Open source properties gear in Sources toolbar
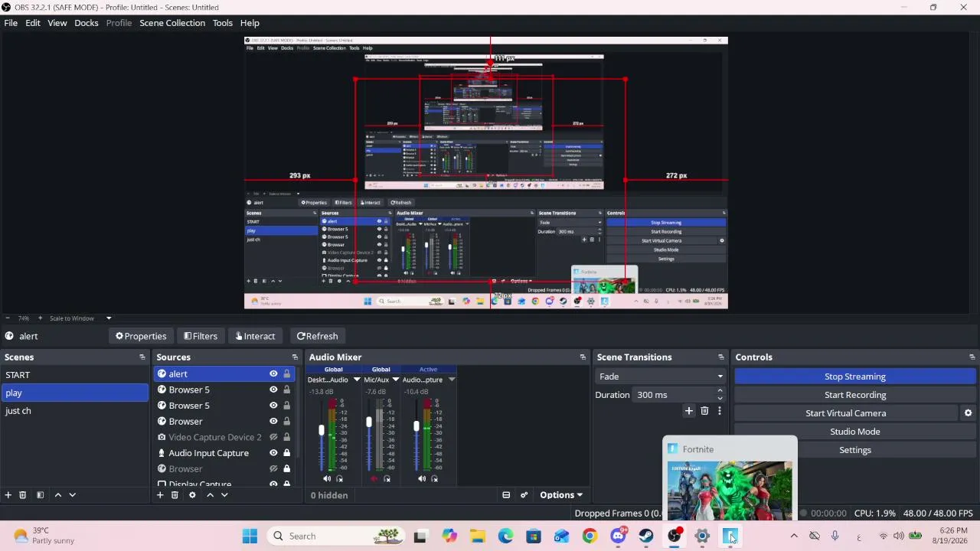 click(192, 495)
